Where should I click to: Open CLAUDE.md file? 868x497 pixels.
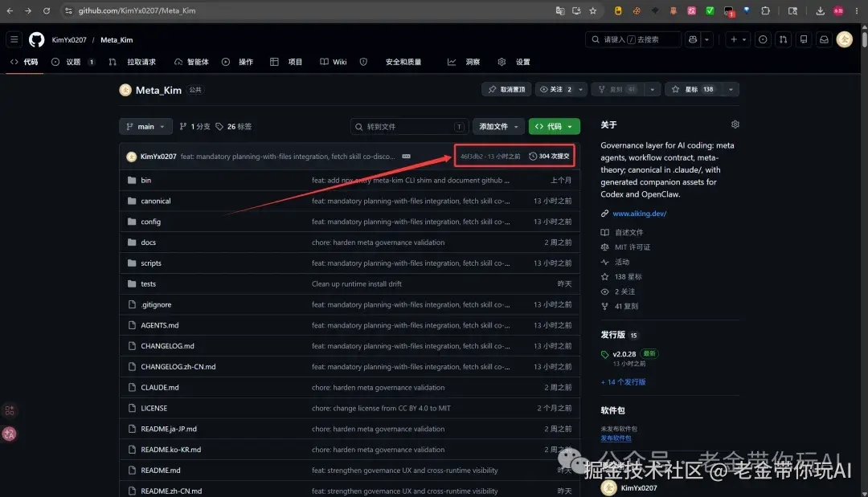159,388
